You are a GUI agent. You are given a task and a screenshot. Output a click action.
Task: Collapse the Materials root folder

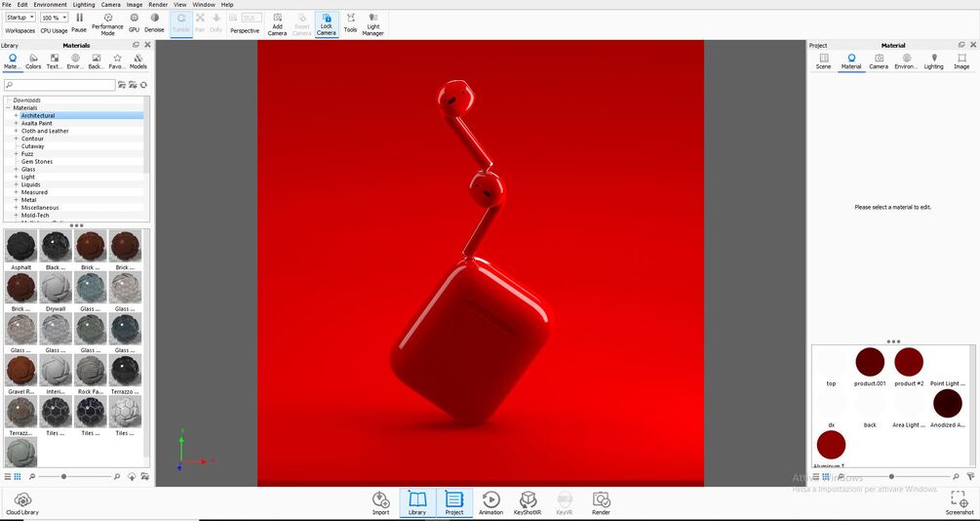[8, 107]
